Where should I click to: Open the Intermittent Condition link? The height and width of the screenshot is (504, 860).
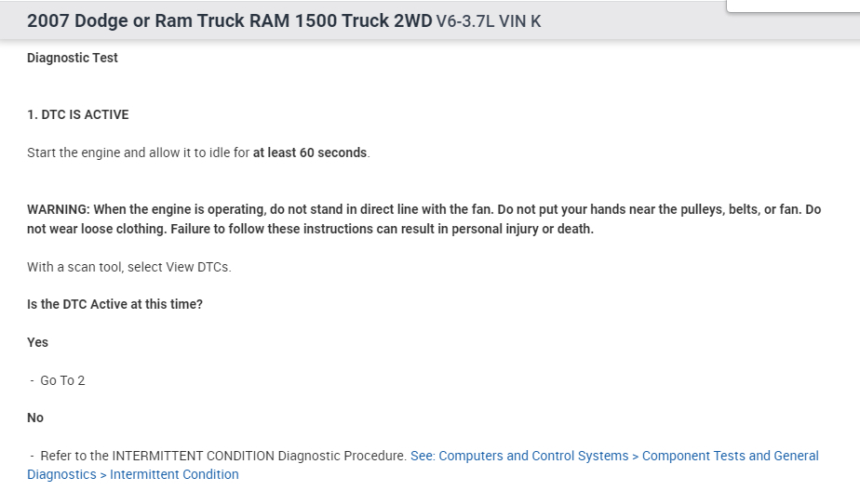tap(174, 474)
